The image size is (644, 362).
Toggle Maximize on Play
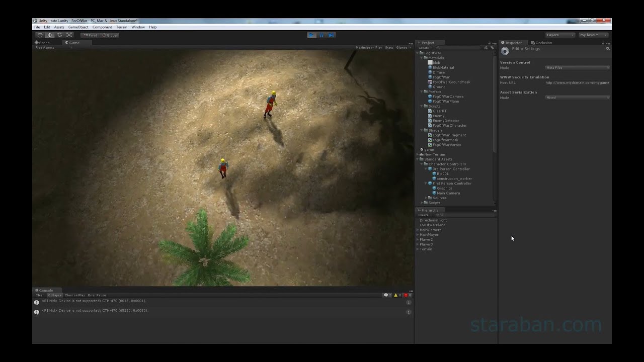[x=369, y=48]
